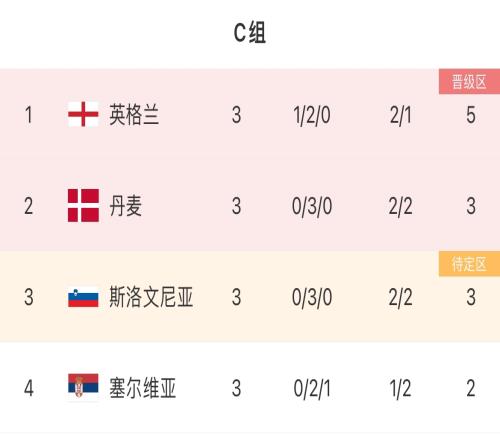Click the Denmark flag icon
The image size is (500, 440).
click(x=83, y=205)
